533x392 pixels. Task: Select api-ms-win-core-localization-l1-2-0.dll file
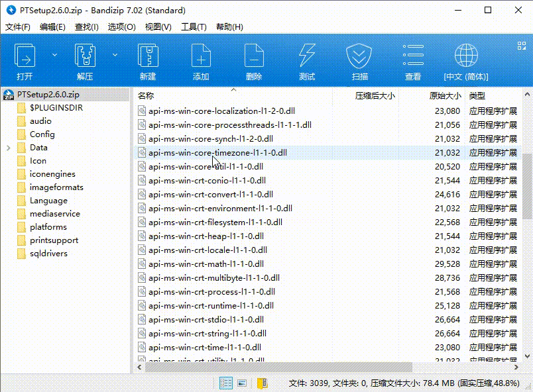221,111
